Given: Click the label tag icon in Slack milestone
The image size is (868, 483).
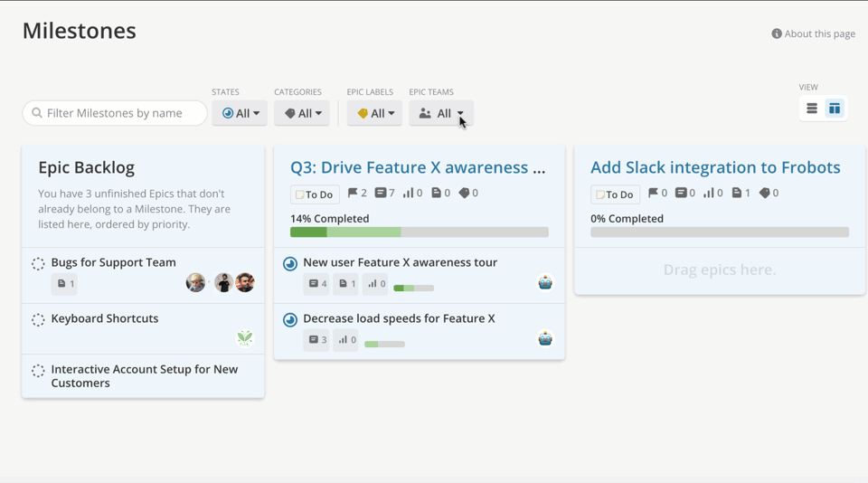Looking at the screenshot, I should 765,193.
